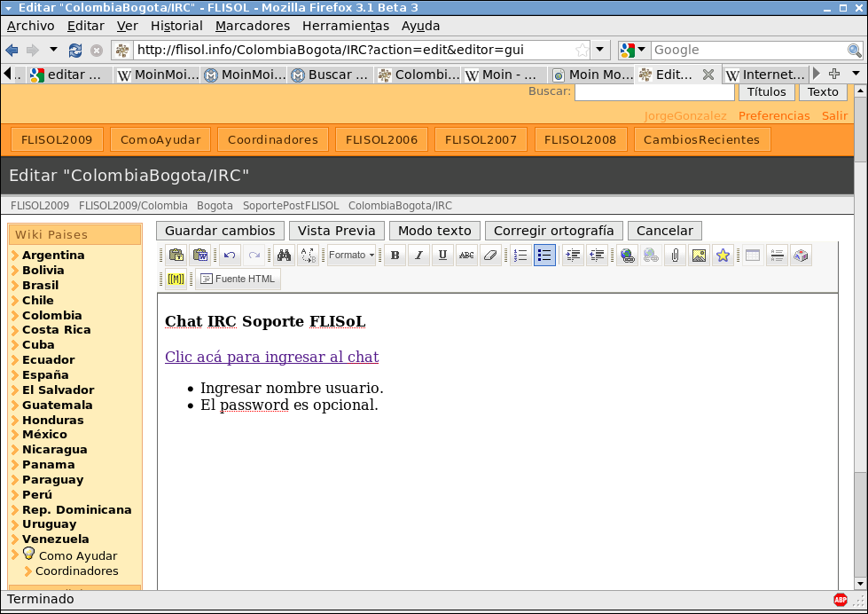
Task: Click the Cancelar button
Action: [665, 231]
